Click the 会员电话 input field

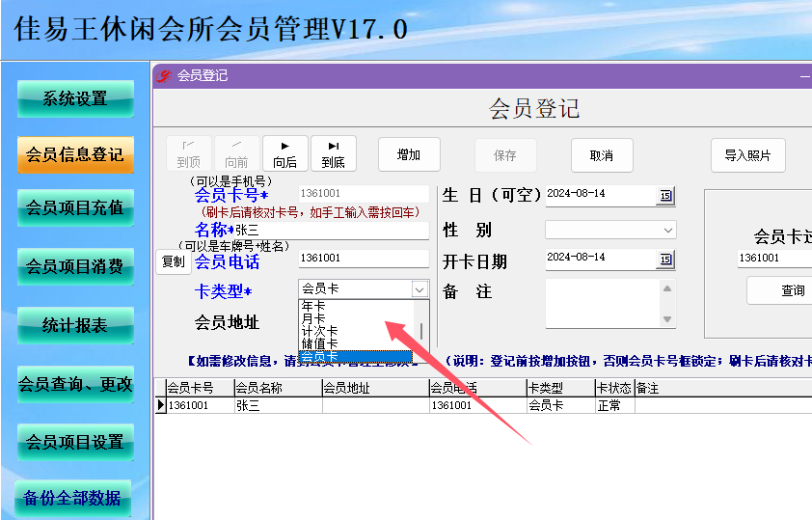[364, 259]
